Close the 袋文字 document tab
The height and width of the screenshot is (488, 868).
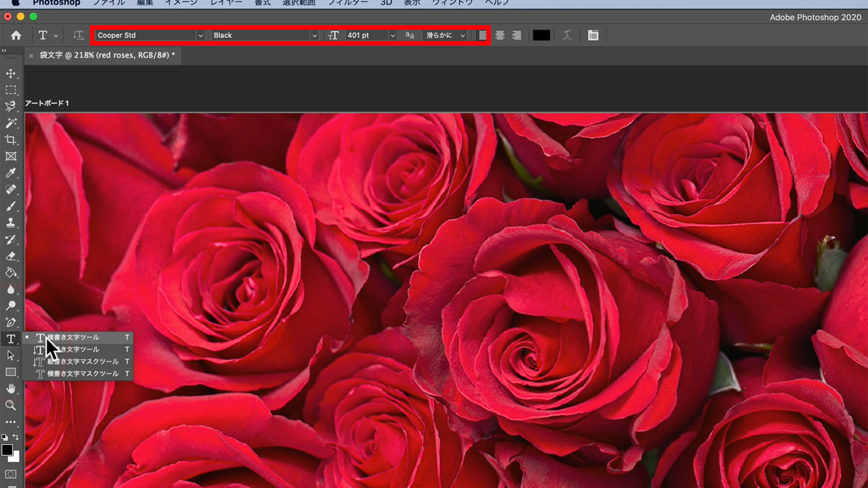pyautogui.click(x=31, y=56)
